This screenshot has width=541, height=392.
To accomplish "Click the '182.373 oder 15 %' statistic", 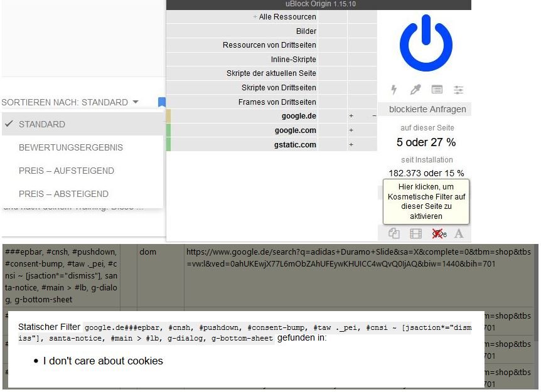I will point(426,173).
